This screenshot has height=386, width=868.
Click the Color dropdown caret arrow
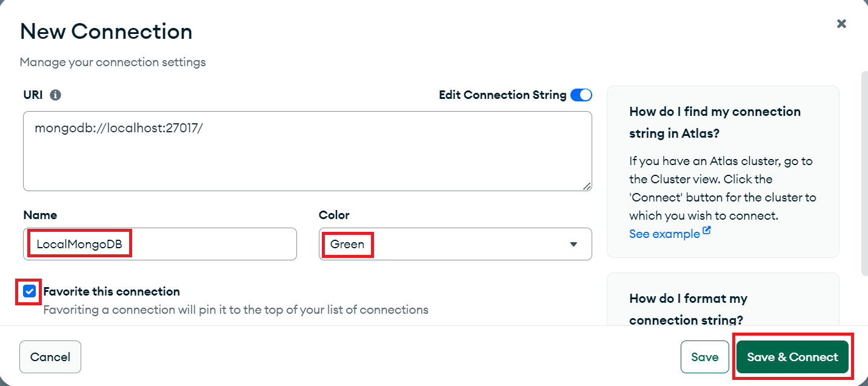pyautogui.click(x=573, y=245)
